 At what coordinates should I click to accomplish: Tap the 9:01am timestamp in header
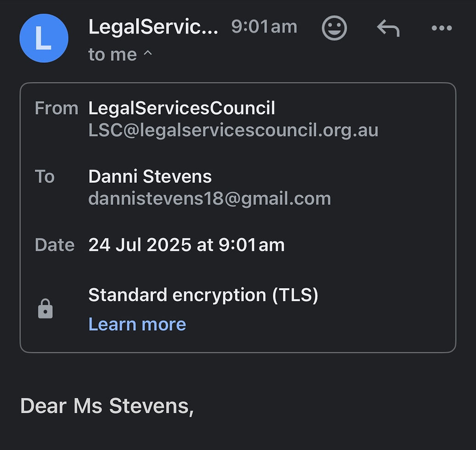tap(264, 27)
